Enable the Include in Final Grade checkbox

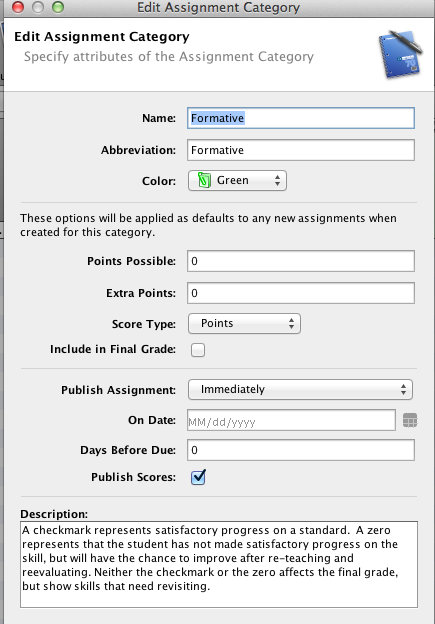[198, 350]
